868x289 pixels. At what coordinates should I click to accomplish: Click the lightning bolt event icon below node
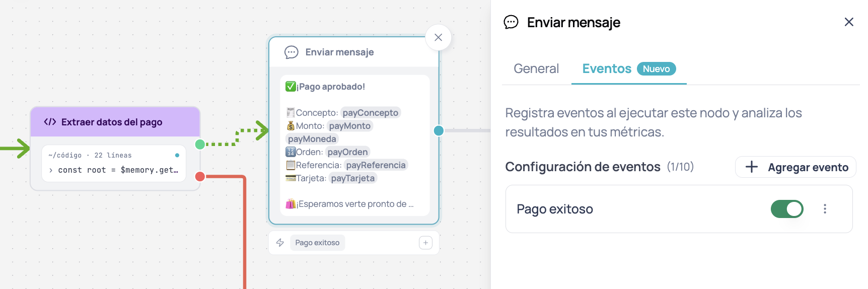(280, 243)
